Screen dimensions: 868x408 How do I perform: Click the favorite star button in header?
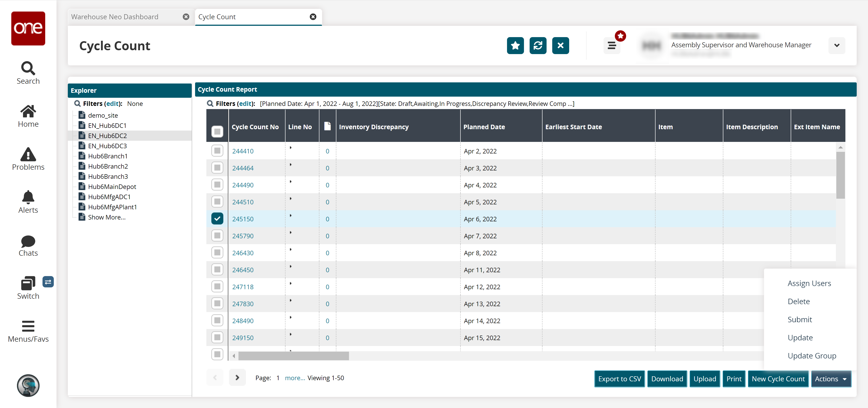point(515,45)
